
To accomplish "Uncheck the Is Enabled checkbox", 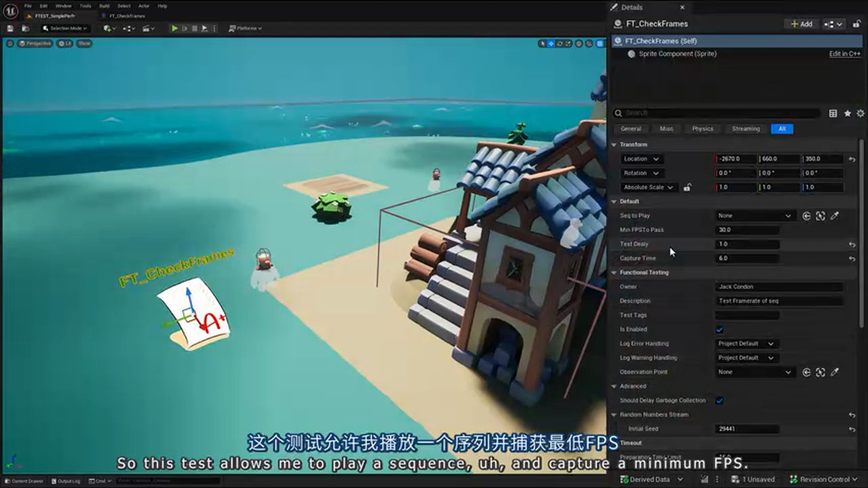I will click(720, 329).
